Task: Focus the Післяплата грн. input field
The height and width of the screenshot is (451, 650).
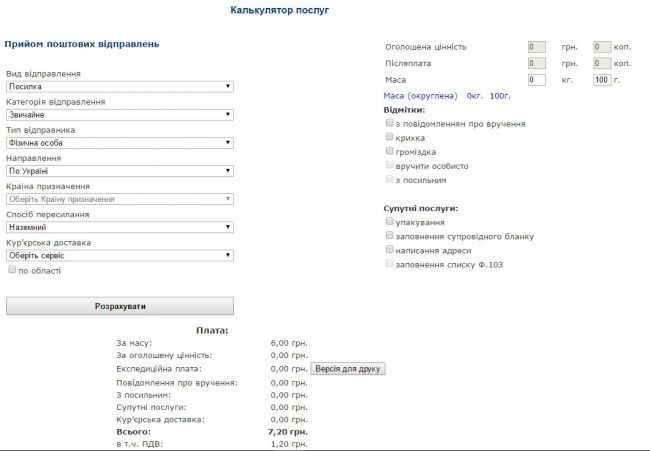Action: [x=536, y=63]
